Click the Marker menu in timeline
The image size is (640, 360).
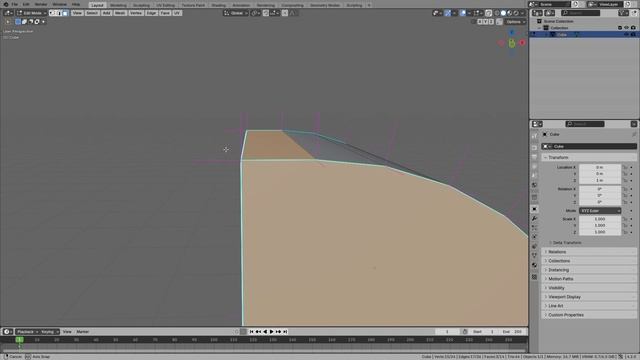[82, 332]
